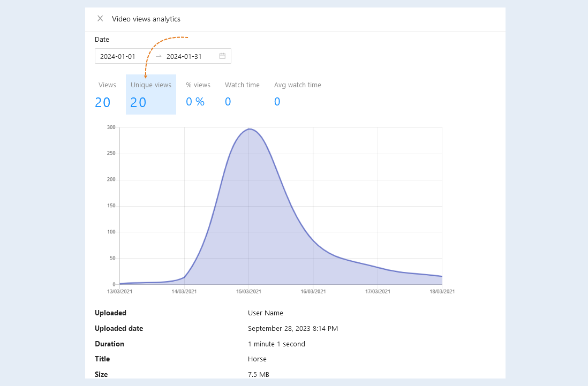Switch to the Watch time metric

click(x=242, y=94)
